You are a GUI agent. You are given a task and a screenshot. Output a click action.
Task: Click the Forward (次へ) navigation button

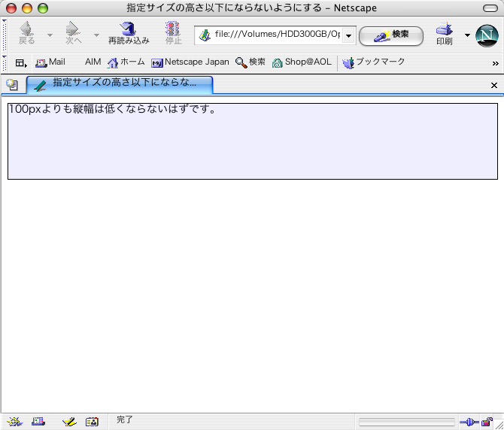coord(73,33)
